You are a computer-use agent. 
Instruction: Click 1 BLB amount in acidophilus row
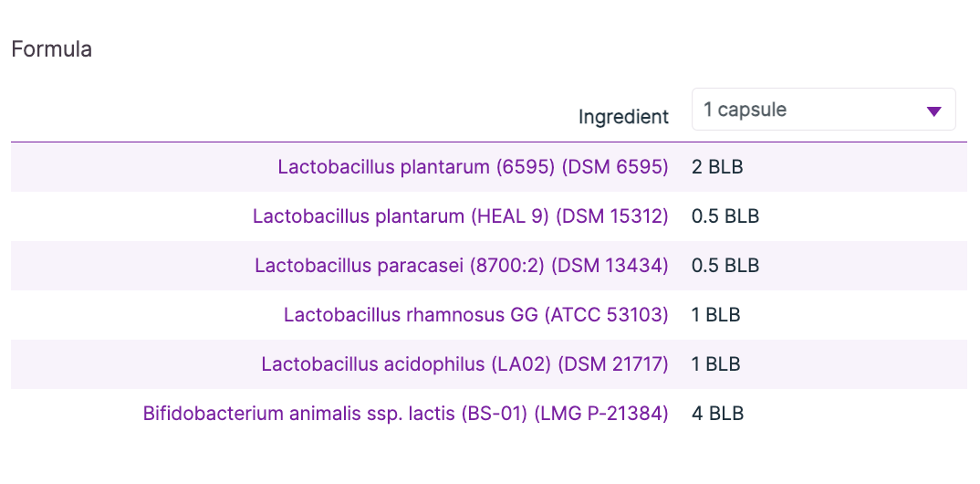[715, 364]
